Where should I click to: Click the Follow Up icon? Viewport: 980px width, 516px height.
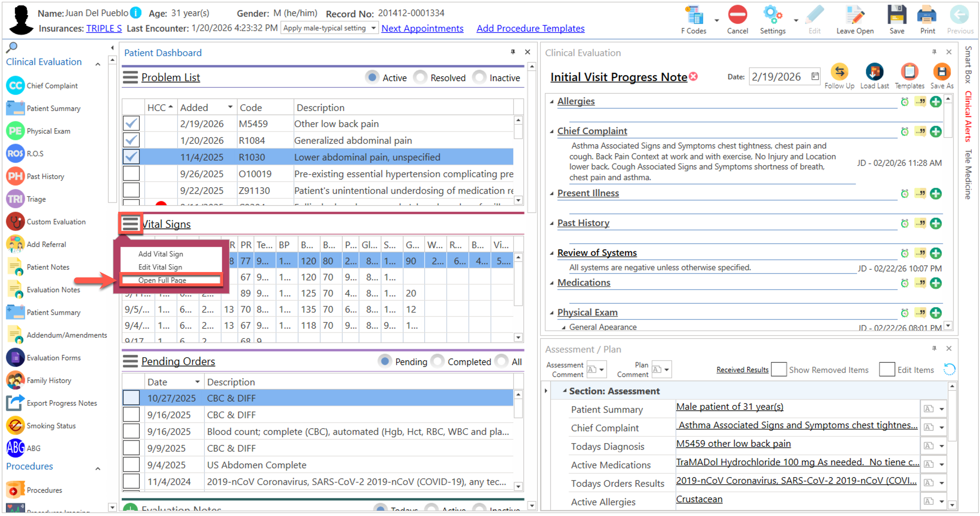pos(839,72)
